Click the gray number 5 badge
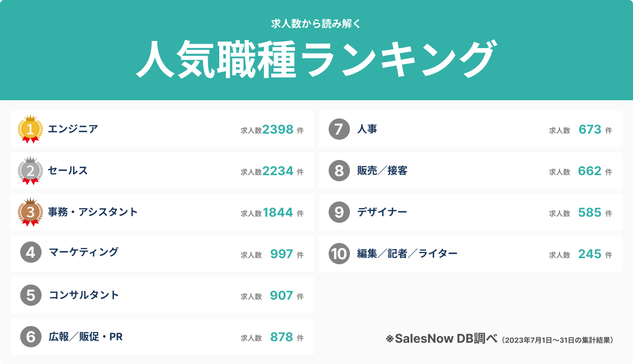 31,295
